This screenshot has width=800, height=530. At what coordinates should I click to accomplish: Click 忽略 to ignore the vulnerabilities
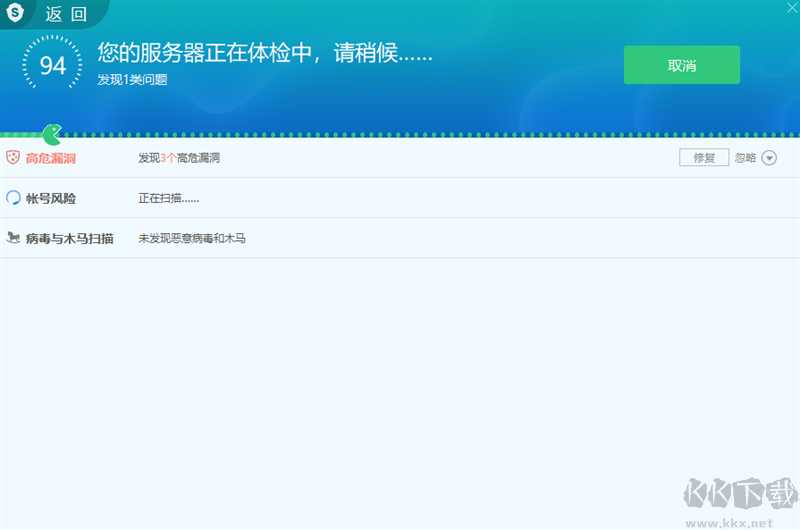[x=745, y=158]
